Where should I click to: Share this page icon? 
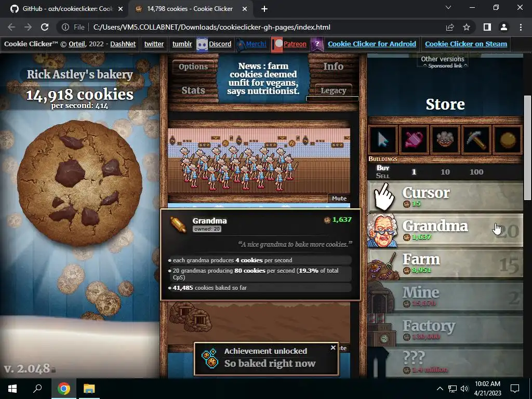pos(450,27)
